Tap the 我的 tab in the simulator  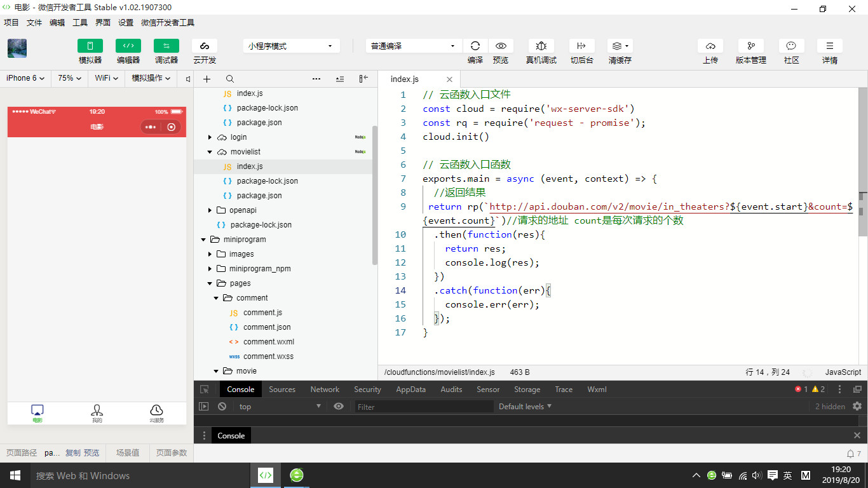tap(97, 413)
